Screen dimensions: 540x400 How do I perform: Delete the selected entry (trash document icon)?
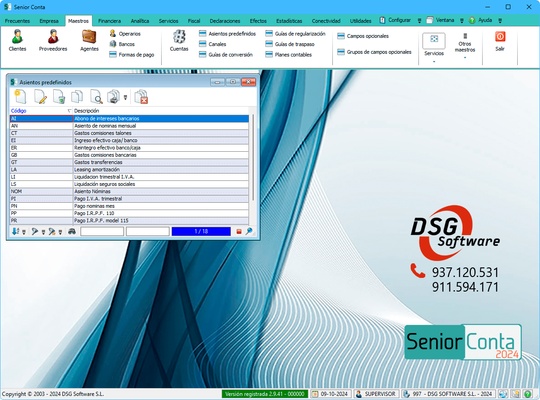pos(59,96)
